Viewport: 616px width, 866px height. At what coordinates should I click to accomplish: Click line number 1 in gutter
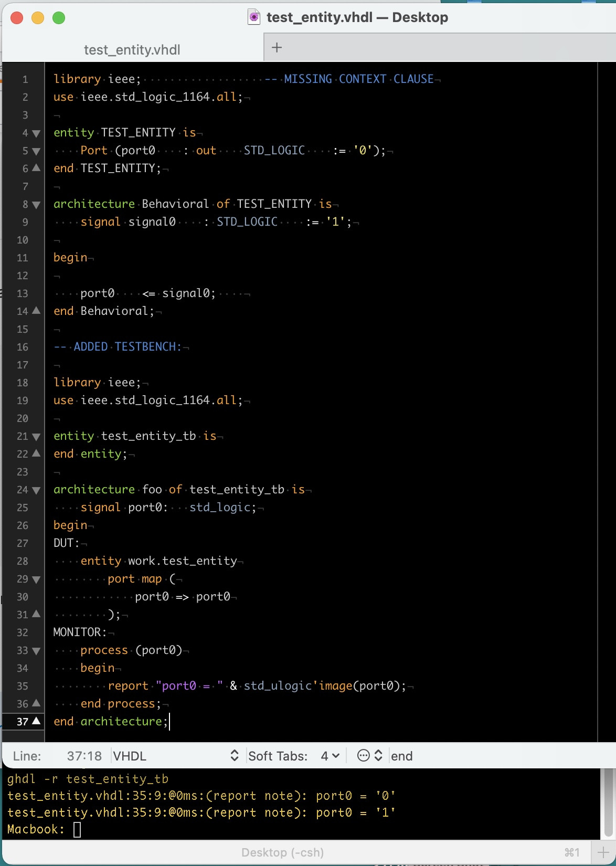pyautogui.click(x=25, y=80)
